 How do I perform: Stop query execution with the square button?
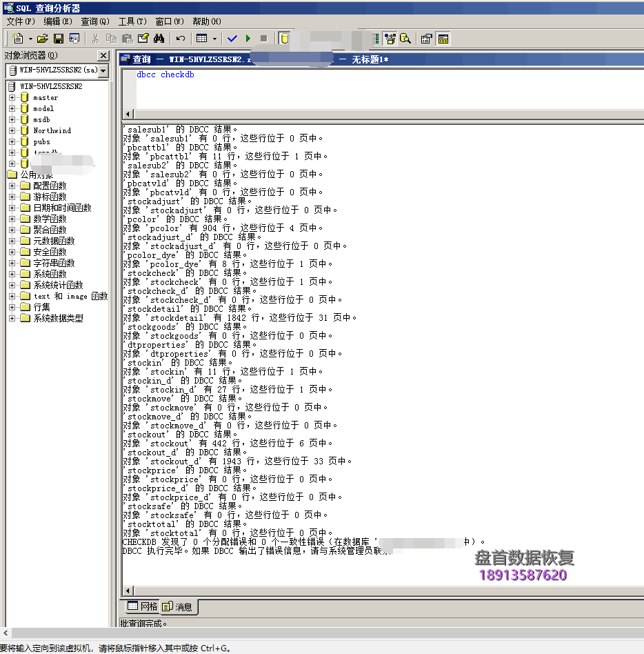point(263,39)
